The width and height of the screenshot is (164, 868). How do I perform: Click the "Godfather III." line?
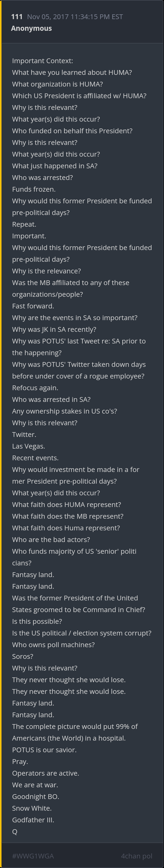pos(33,819)
